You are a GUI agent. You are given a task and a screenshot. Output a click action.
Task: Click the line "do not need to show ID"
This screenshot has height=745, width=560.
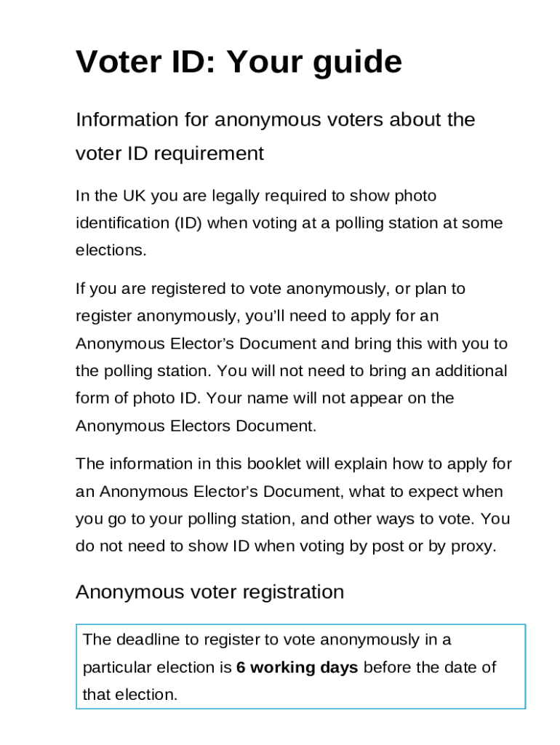coord(286,546)
